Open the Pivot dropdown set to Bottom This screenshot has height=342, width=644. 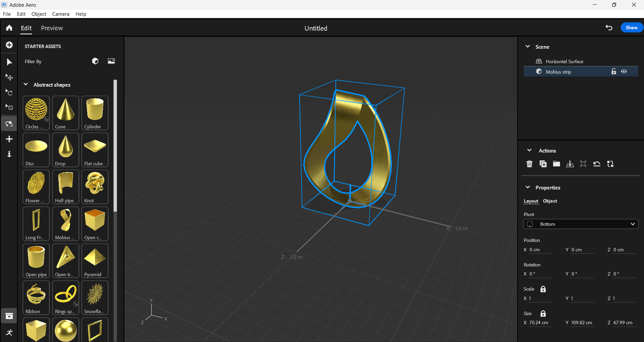click(x=581, y=224)
